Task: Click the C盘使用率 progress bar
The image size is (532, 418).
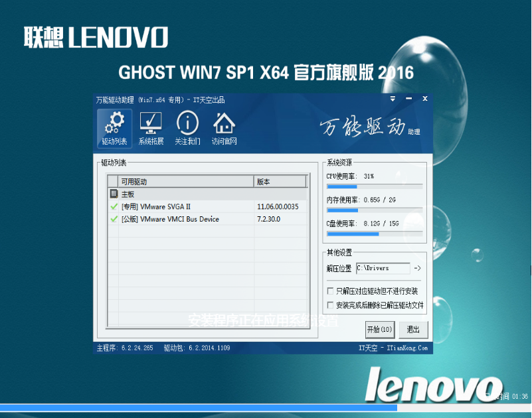Action: click(x=375, y=234)
